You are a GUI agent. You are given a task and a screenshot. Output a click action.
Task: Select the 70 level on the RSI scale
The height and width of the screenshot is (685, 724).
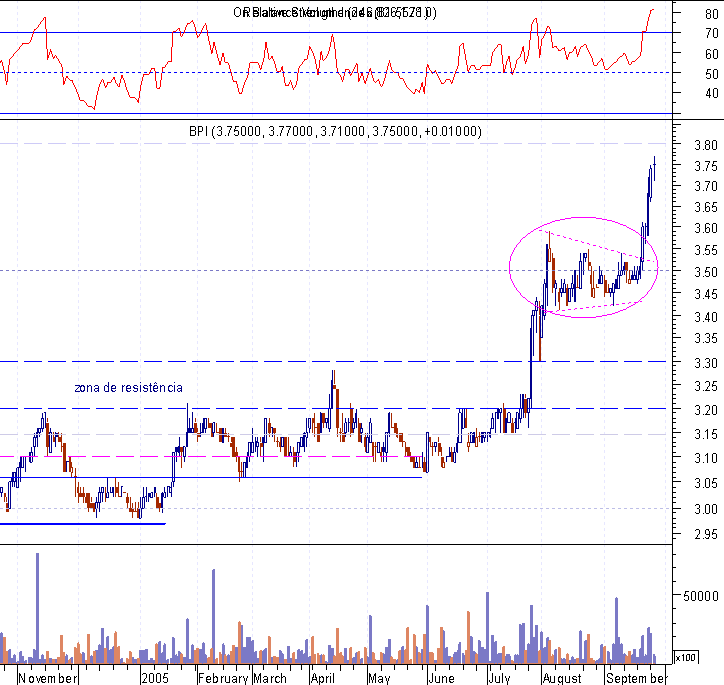712,34
